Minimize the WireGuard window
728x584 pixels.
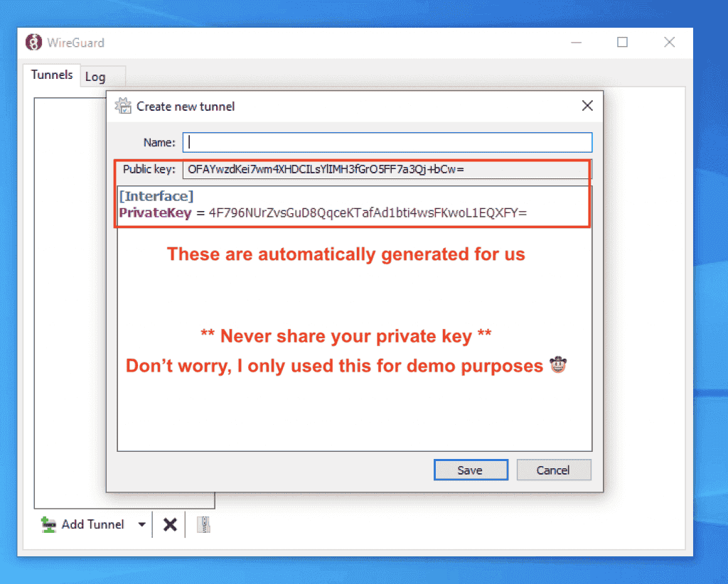(x=576, y=42)
